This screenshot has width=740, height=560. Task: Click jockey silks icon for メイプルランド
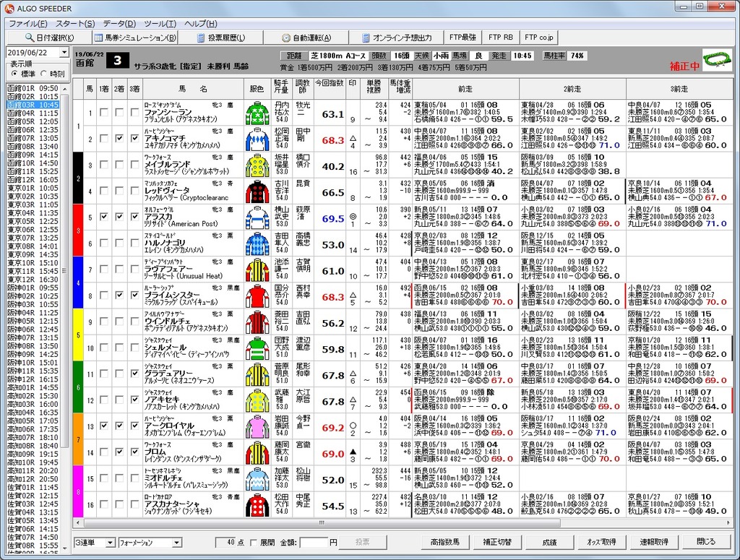pyautogui.click(x=257, y=165)
